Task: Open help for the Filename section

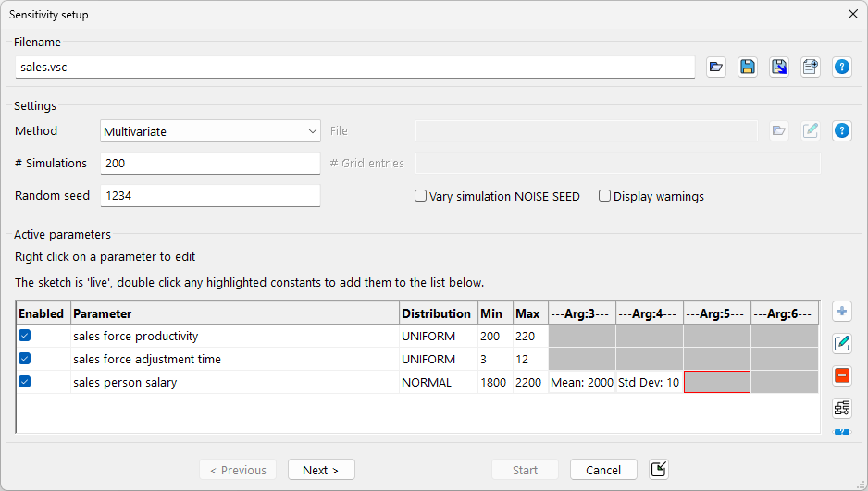Action: coord(842,67)
